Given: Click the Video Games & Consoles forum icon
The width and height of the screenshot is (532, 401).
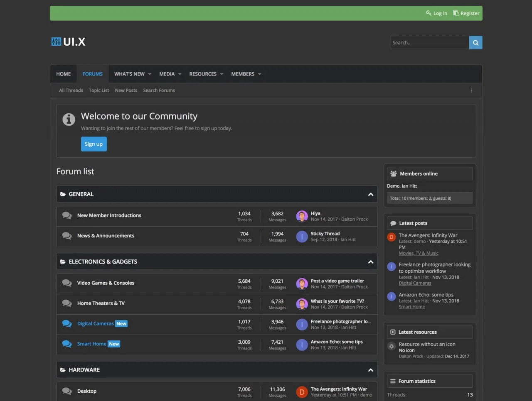Looking at the screenshot, I should coord(66,283).
